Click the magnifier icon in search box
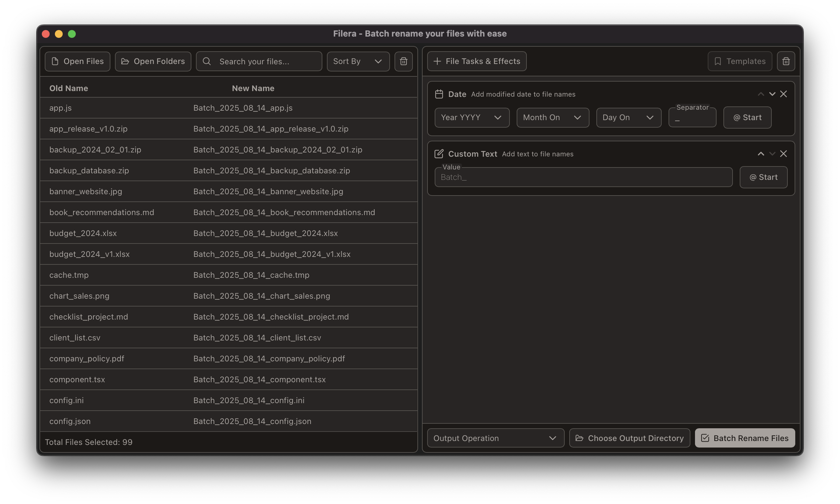This screenshot has height=504, width=840. [207, 61]
